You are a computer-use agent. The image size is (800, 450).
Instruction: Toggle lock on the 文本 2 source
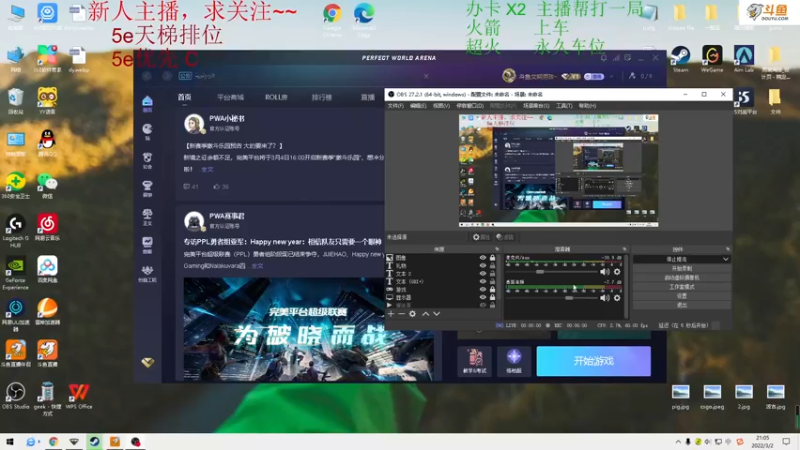492,273
